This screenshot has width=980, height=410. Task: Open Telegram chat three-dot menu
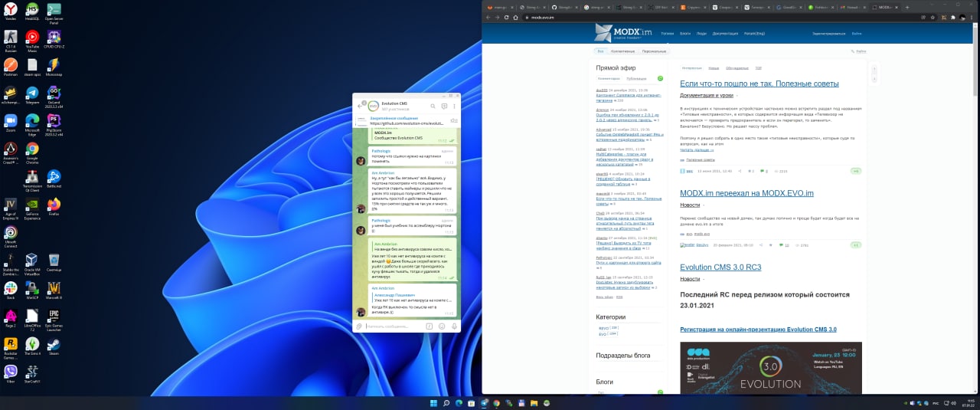tap(454, 106)
